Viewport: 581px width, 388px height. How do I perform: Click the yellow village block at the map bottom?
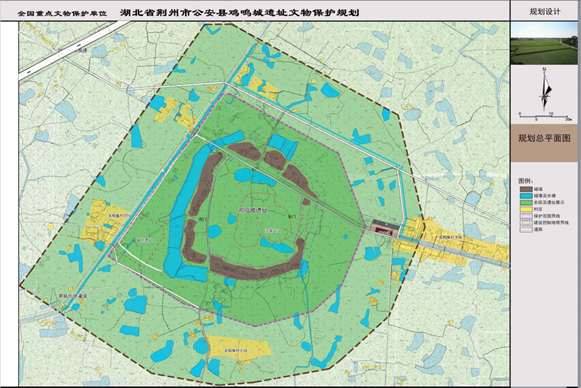[239, 348]
